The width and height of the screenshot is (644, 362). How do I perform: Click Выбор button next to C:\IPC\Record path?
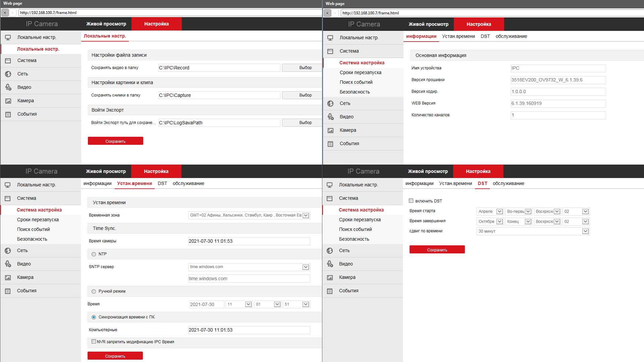305,68
